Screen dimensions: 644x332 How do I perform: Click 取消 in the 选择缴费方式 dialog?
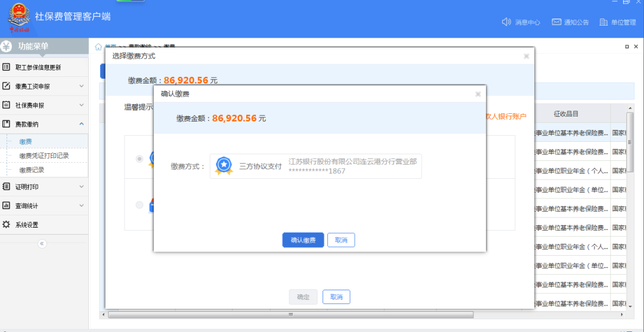336,297
